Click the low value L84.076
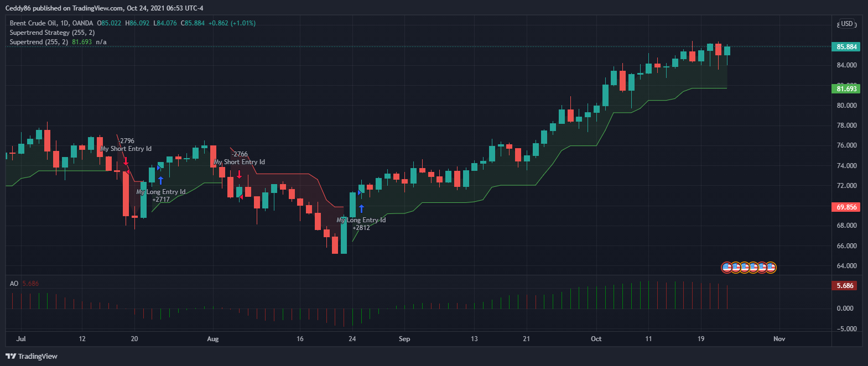 point(165,23)
